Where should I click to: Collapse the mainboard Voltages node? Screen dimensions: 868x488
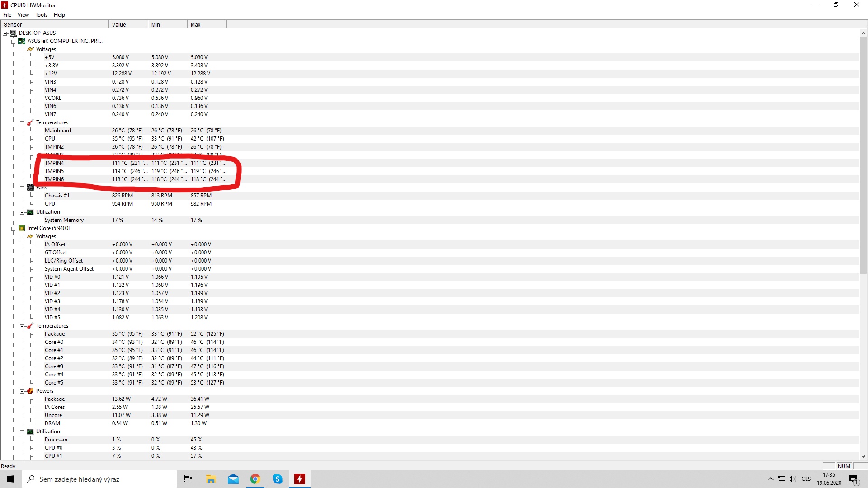tap(22, 50)
